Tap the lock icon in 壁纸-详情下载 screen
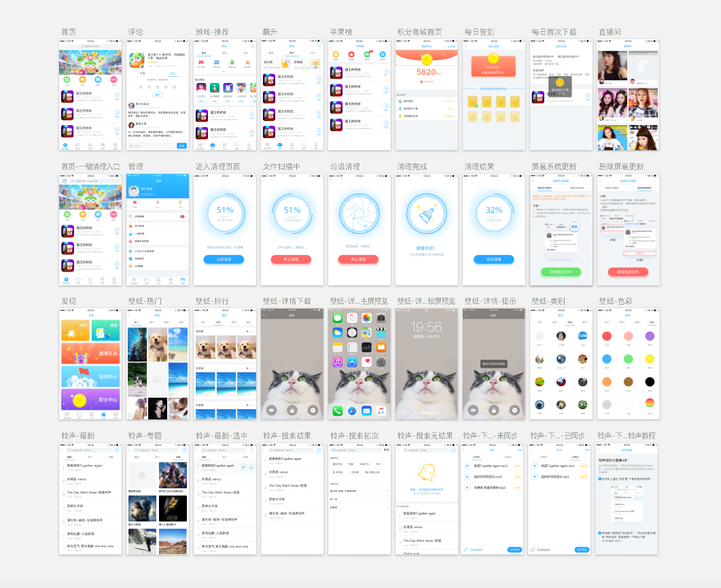 click(292, 409)
